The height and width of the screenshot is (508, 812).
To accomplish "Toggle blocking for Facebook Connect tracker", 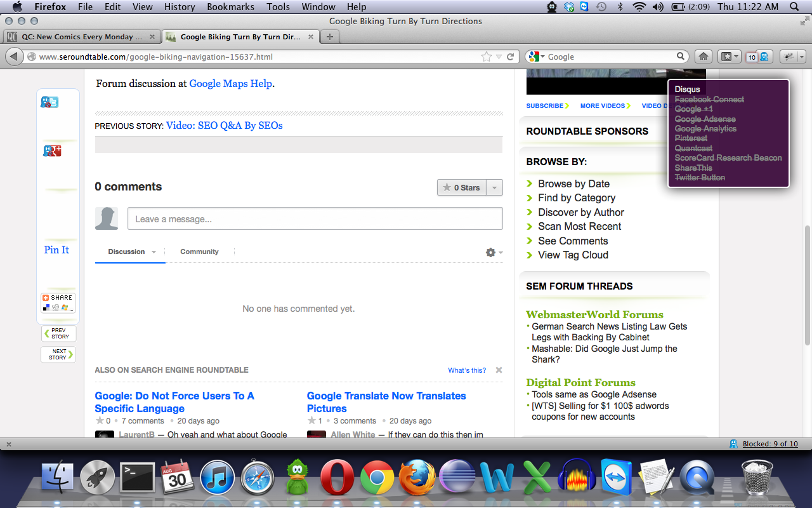I will pos(709,100).
